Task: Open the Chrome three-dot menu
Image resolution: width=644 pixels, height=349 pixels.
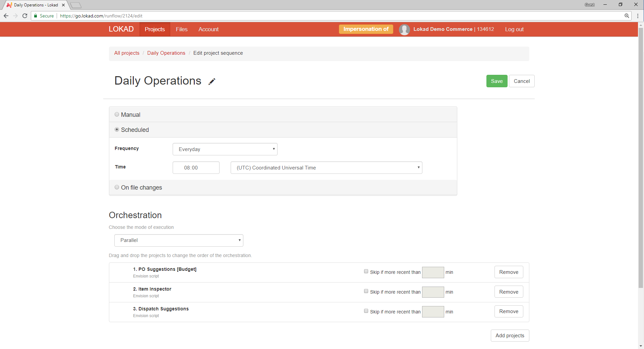Action: (x=638, y=16)
